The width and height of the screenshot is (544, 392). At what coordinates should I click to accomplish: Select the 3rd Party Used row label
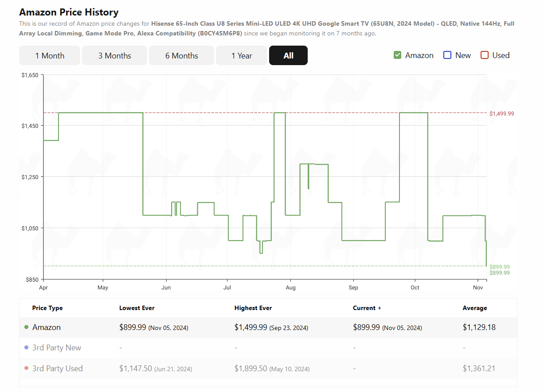pyautogui.click(x=58, y=369)
